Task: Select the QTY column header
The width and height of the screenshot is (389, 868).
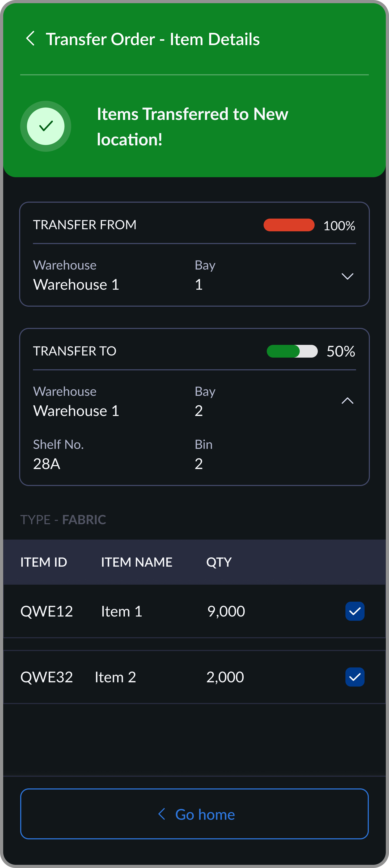Action: pos(219,562)
